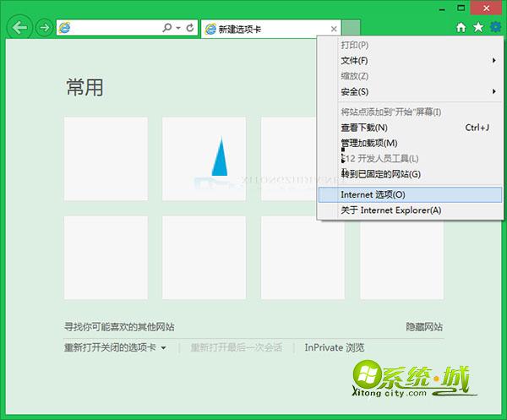
Task: Switch to the 新建选项卡 tab
Action: coord(271,29)
